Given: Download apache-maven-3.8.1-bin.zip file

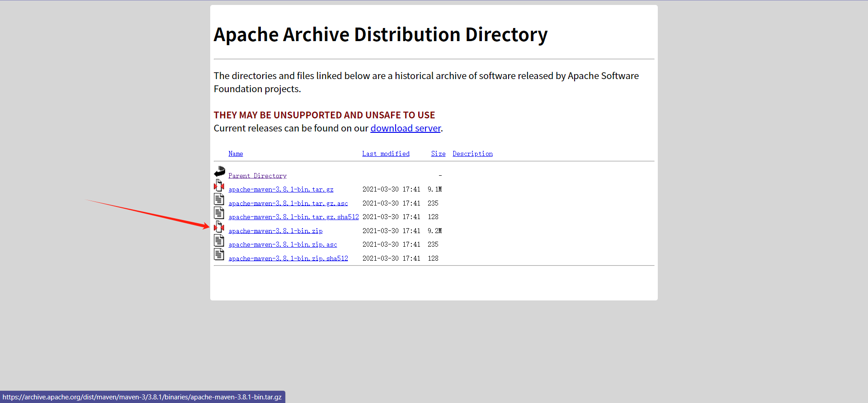Looking at the screenshot, I should 275,231.
